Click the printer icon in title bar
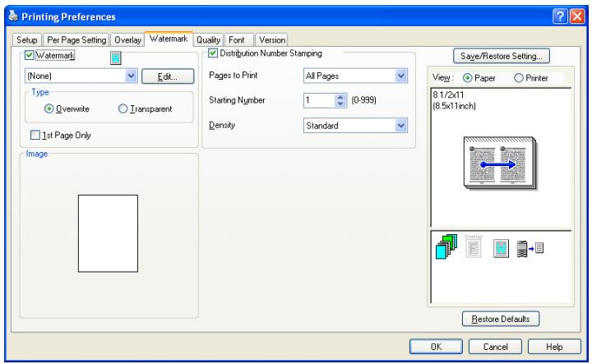This screenshot has height=364, width=592. click(13, 16)
